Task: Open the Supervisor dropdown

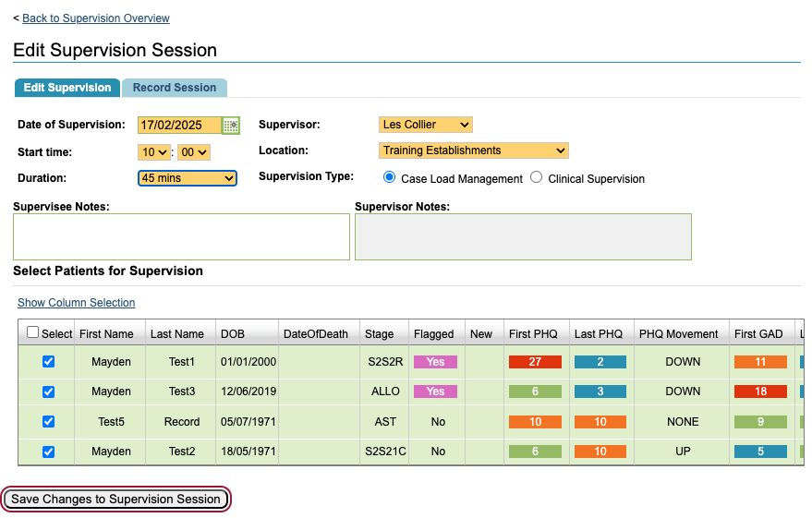Action: coord(425,125)
